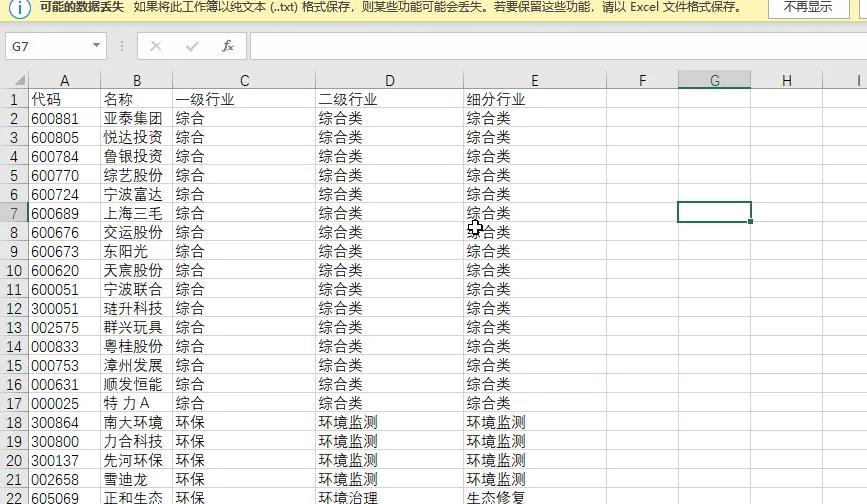
Task: Select column E header
Action: point(535,81)
